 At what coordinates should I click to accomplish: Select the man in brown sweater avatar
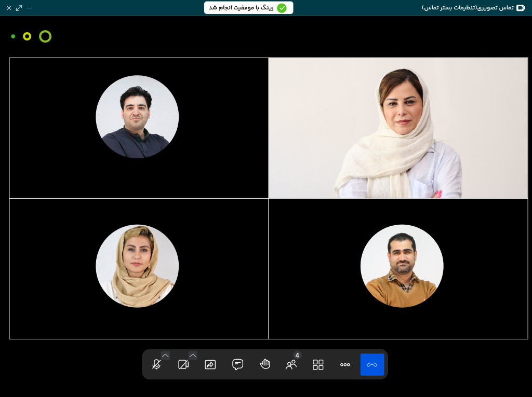(402, 266)
